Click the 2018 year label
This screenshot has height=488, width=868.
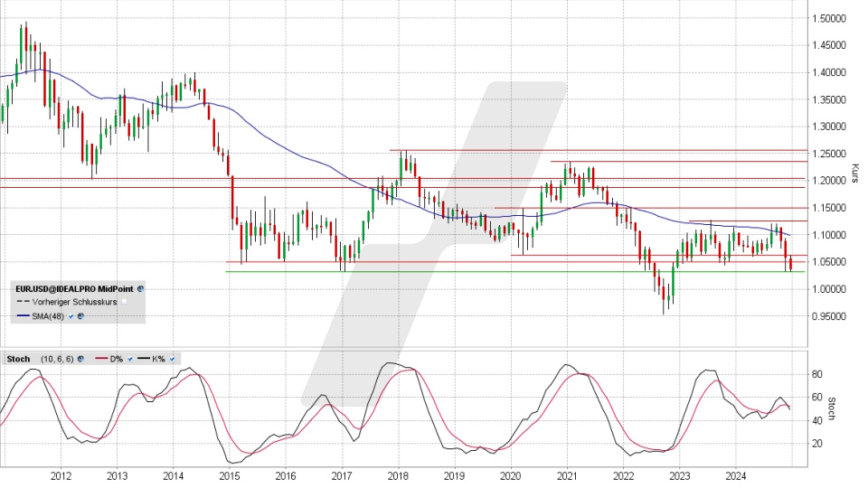(x=398, y=476)
